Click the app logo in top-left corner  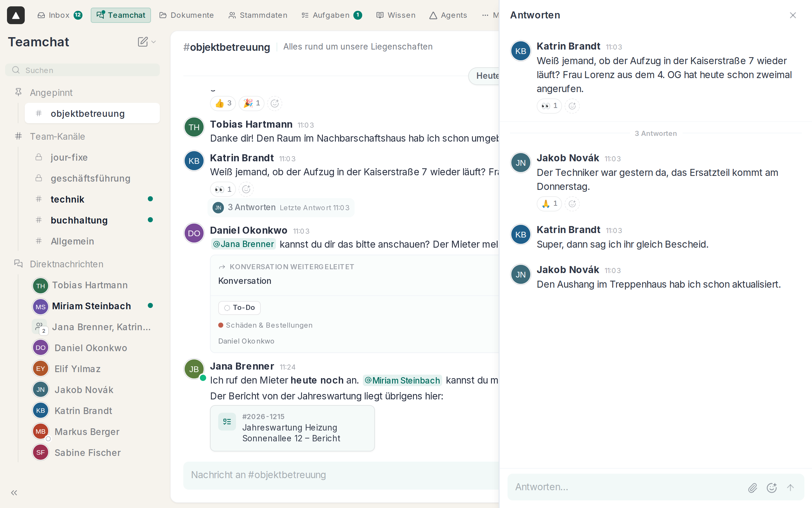(x=16, y=15)
